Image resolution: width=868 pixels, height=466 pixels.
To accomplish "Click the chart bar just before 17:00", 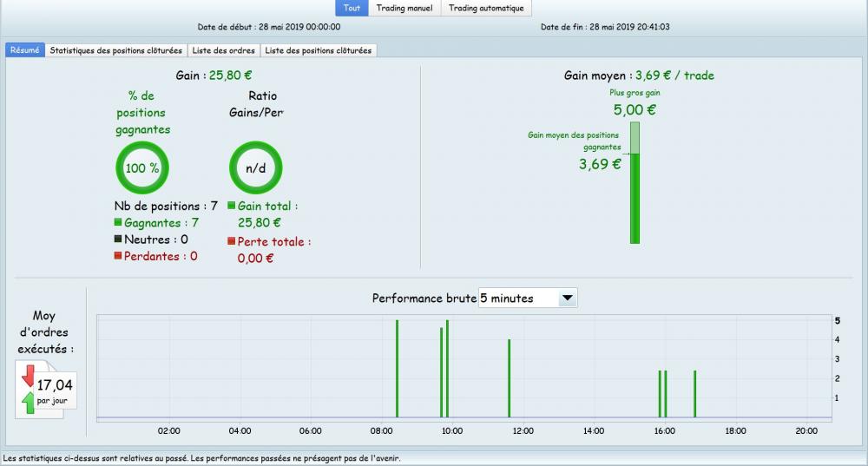I will point(694,394).
